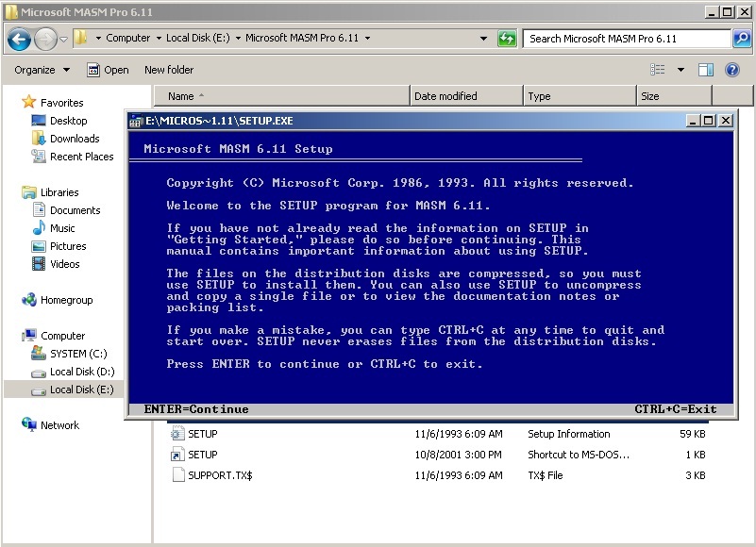Image resolution: width=756 pixels, height=547 pixels.
Task: Open the Pictures library
Action: [68, 246]
